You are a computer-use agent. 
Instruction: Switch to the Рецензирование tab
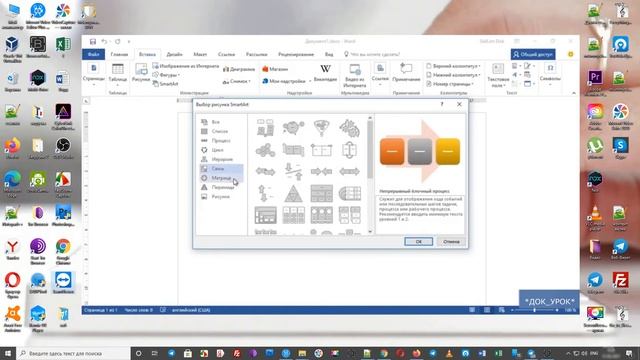(296, 54)
